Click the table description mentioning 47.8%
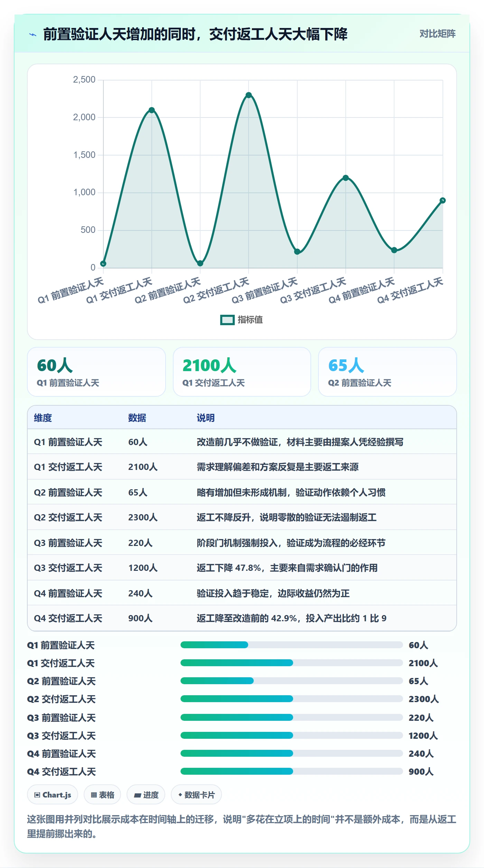The width and height of the screenshot is (484, 868). (x=287, y=568)
